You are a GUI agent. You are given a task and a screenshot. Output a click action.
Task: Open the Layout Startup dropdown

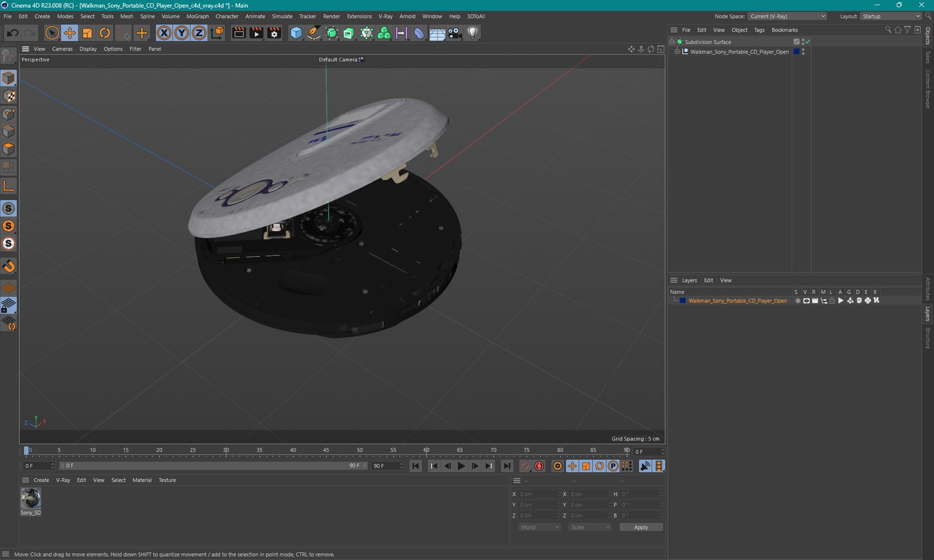(x=891, y=16)
